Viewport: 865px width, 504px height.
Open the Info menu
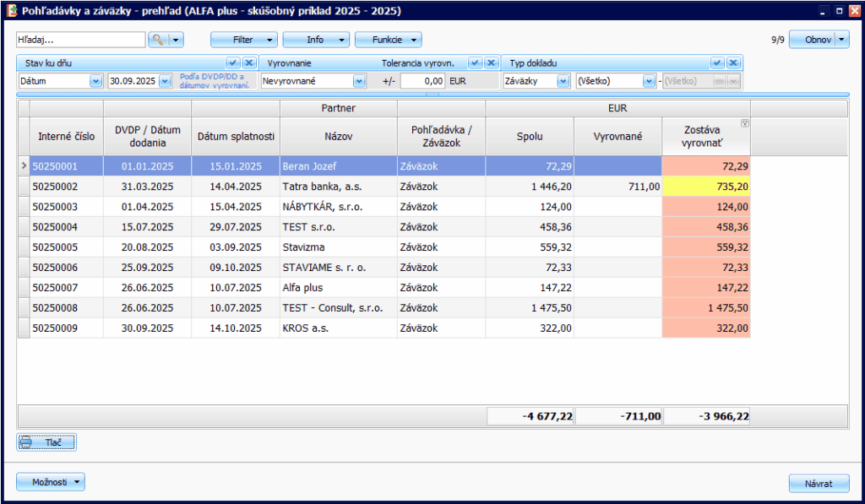316,40
